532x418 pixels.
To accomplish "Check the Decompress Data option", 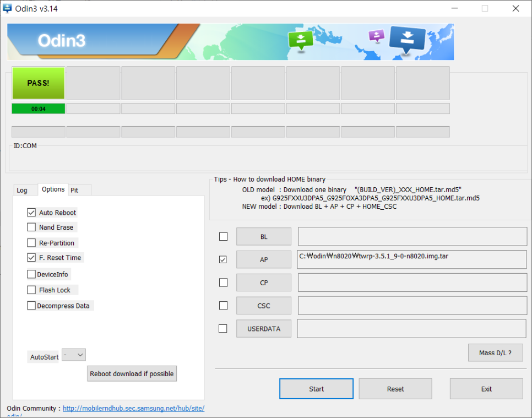I will click(x=31, y=306).
